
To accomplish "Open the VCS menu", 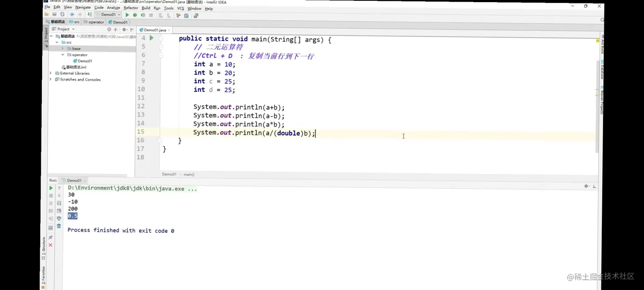I will (x=180, y=8).
